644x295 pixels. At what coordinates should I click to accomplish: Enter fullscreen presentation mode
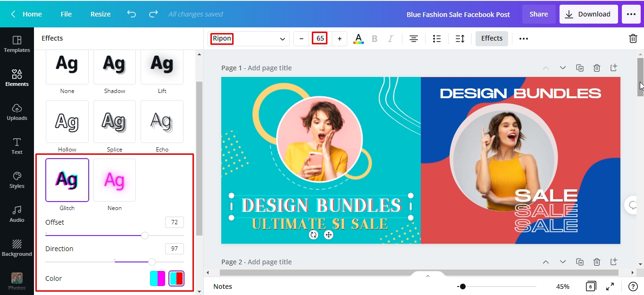(610, 287)
